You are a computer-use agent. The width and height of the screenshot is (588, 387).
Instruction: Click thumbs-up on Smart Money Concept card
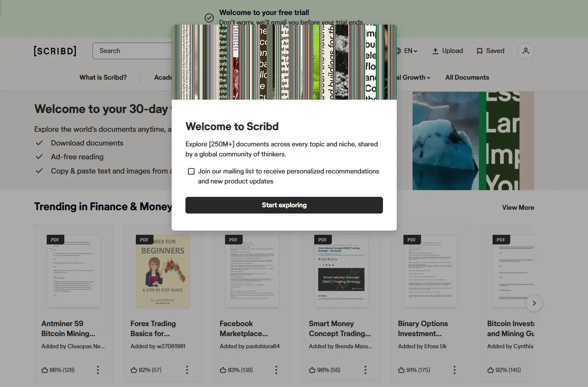tap(312, 370)
